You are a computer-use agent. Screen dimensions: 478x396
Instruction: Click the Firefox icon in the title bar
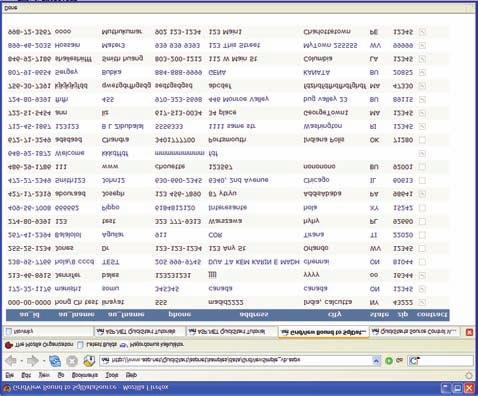click(x=7, y=388)
